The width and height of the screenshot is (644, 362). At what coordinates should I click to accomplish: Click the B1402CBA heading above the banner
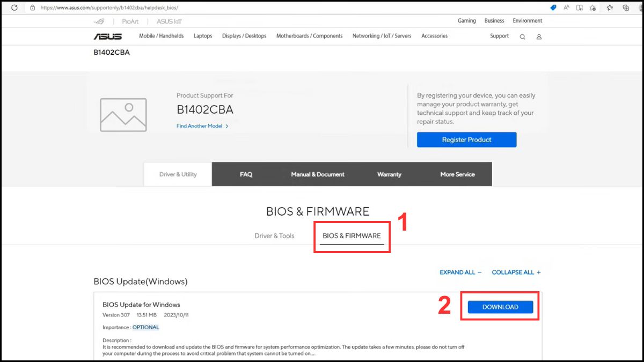[112, 53]
